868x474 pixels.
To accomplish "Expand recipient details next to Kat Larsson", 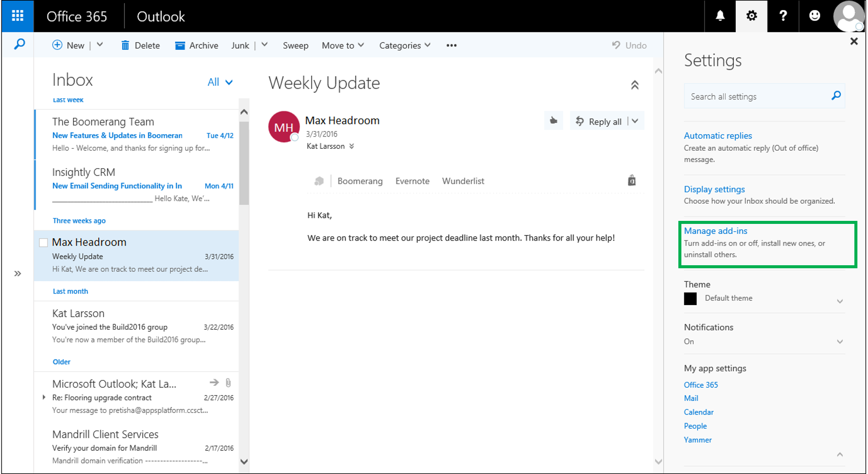I will point(352,146).
